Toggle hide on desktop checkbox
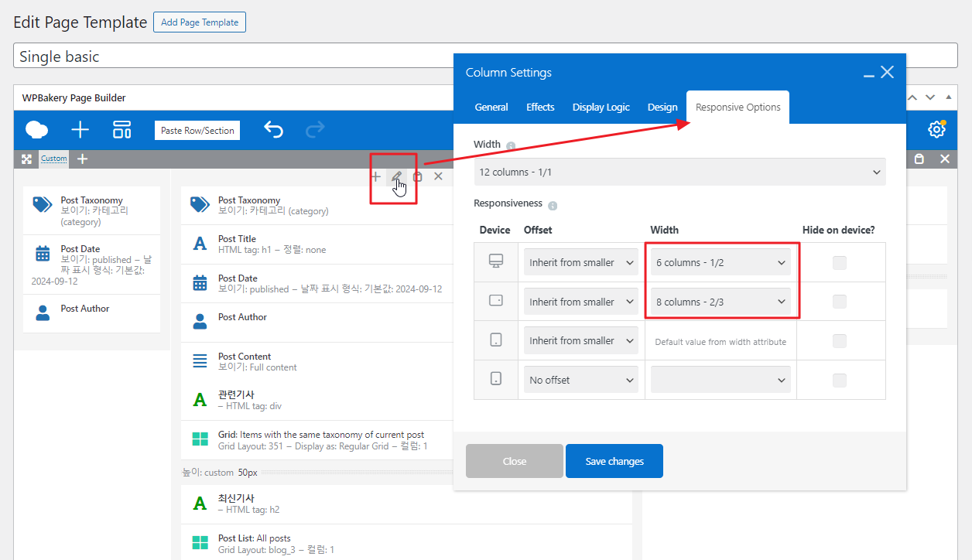 click(840, 263)
